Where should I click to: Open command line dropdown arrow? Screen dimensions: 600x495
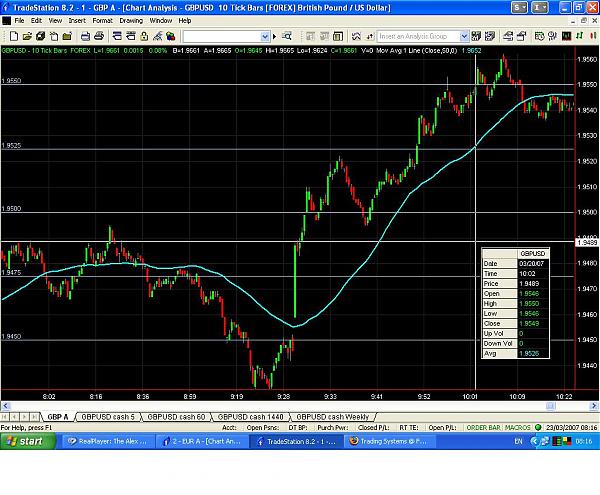coord(265,37)
